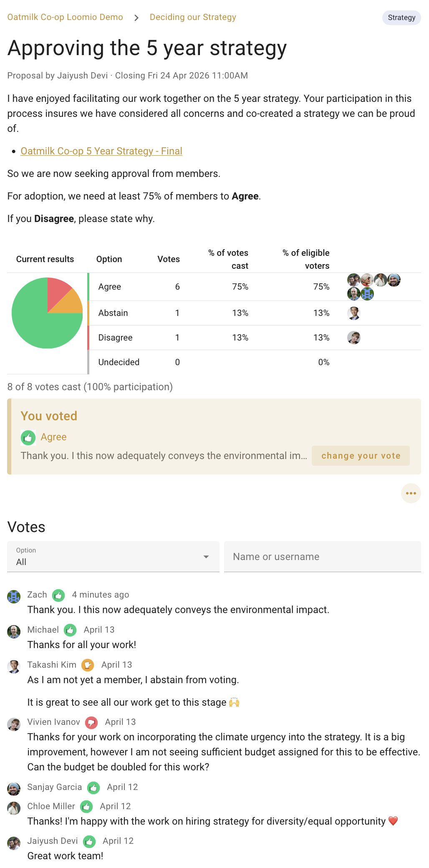Click the Strategy tag chip
The image size is (429, 868).
(401, 18)
